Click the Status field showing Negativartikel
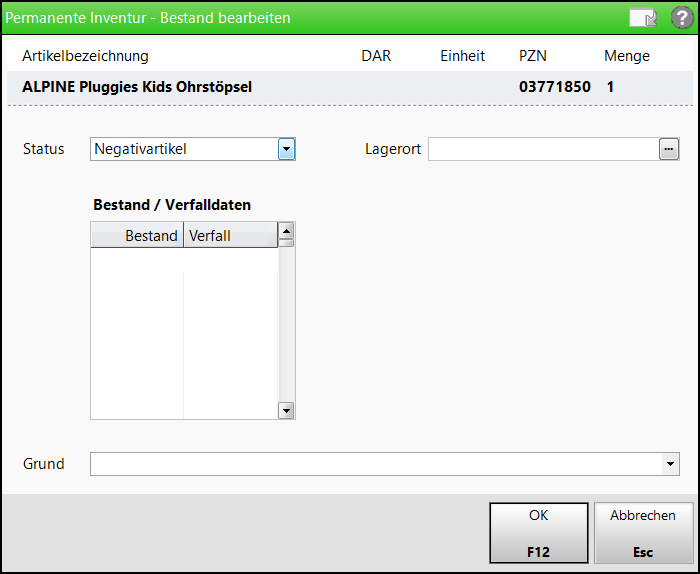Viewport: 700px width, 574px height. pyautogui.click(x=192, y=149)
